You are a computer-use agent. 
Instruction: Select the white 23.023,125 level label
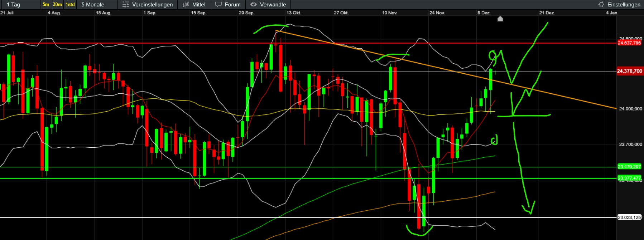[x=629, y=217]
